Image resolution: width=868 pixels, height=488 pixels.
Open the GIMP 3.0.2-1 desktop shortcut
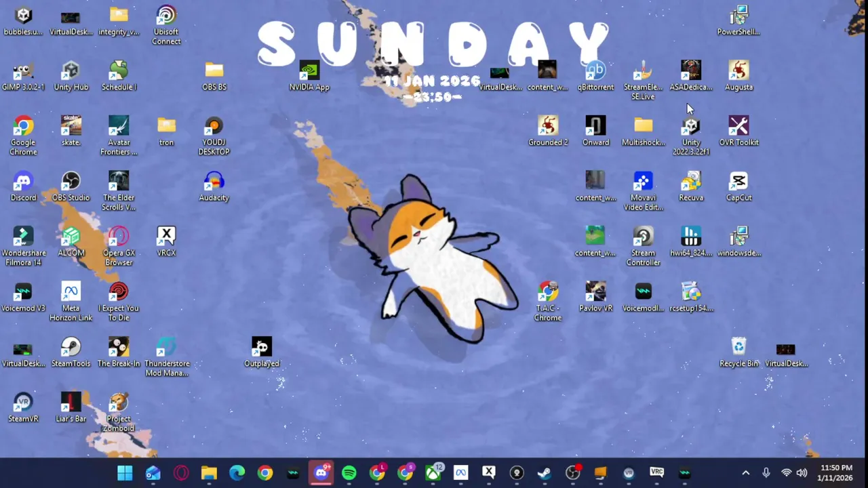click(x=23, y=75)
